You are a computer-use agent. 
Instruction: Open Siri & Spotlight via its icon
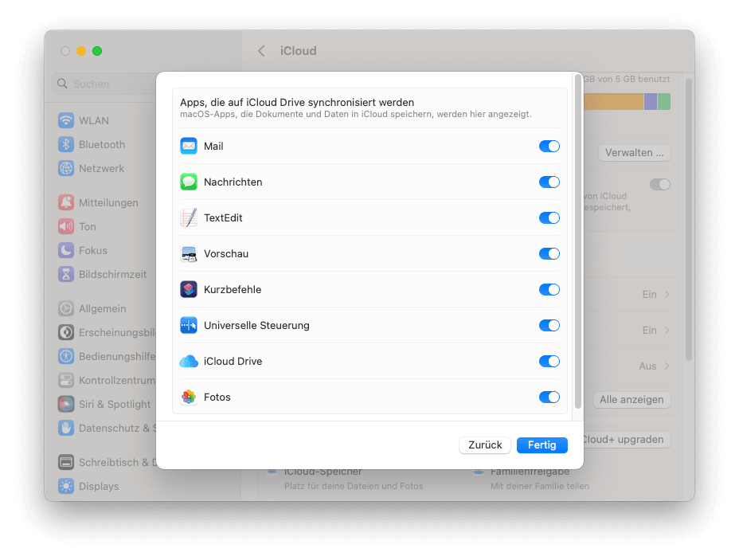[x=66, y=404]
